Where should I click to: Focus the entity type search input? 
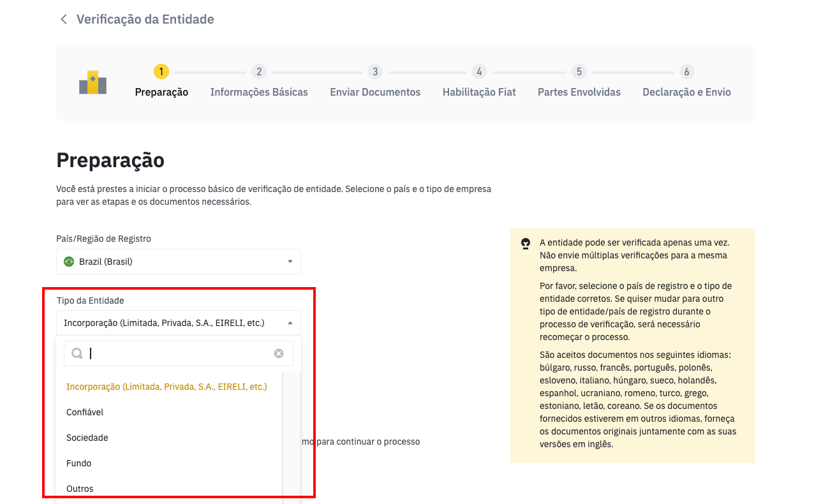(179, 353)
